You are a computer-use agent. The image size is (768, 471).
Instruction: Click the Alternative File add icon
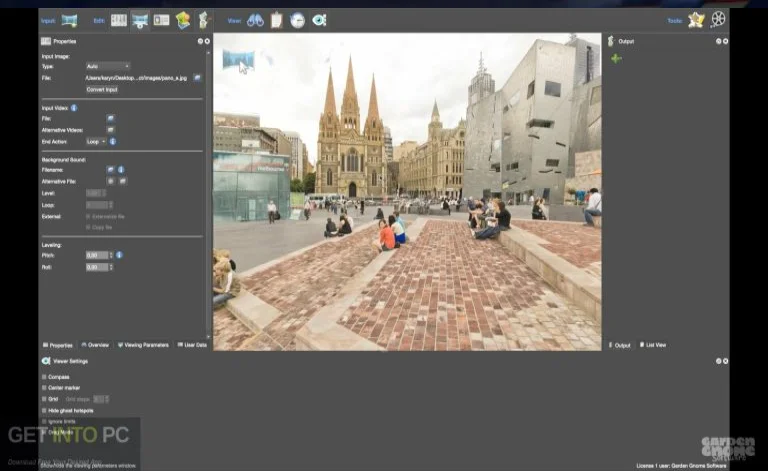pyautogui.click(x=111, y=181)
